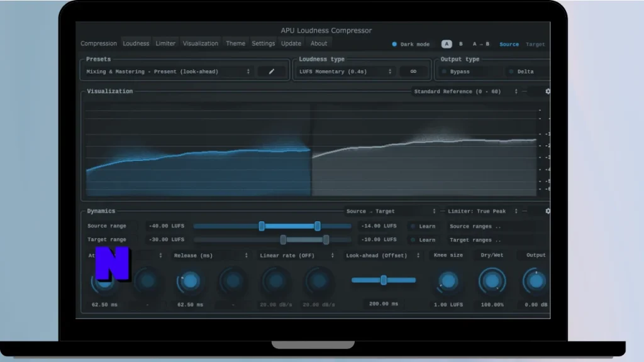Open Visualization settings gear
Screen dimensions: 644x362
(x=548, y=92)
